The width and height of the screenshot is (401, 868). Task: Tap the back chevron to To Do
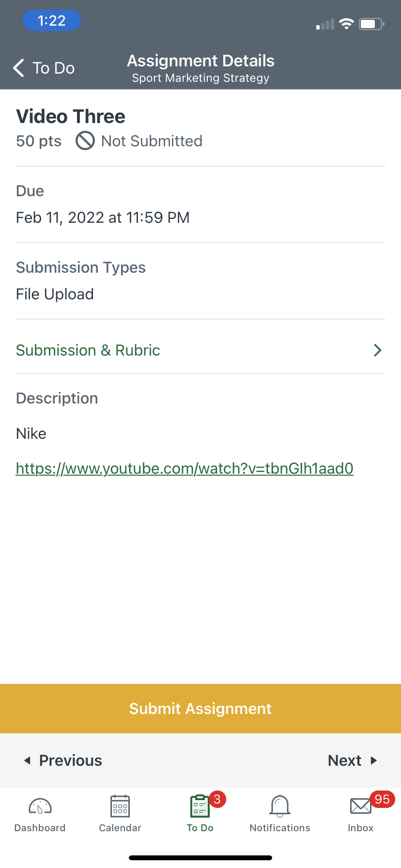pyautogui.click(x=19, y=68)
